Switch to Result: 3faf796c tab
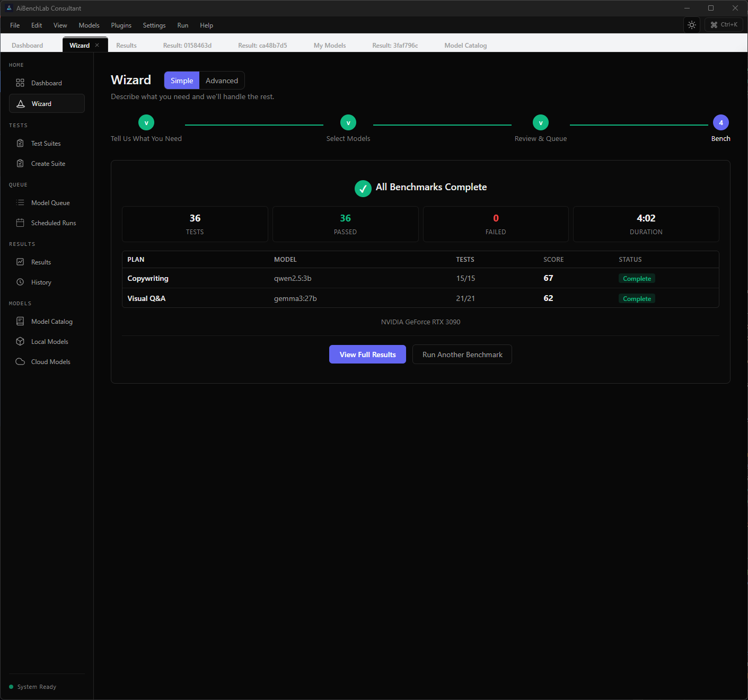 point(395,46)
